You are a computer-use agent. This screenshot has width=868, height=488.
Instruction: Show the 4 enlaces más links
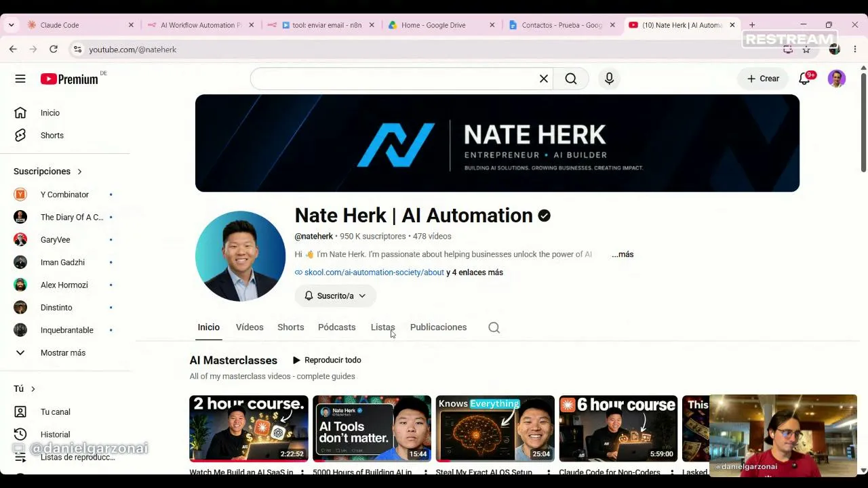pos(475,272)
